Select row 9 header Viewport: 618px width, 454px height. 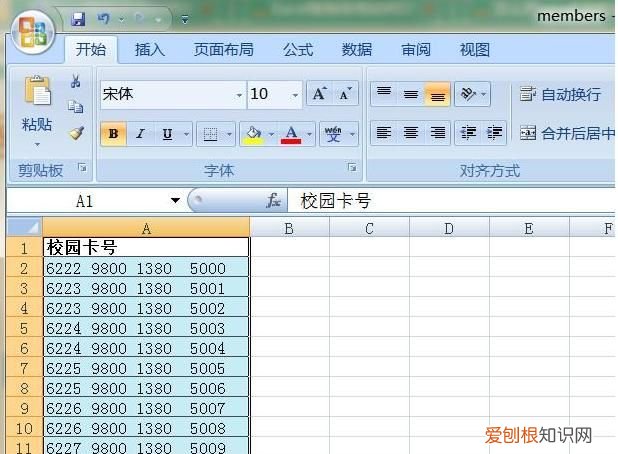tap(24, 408)
